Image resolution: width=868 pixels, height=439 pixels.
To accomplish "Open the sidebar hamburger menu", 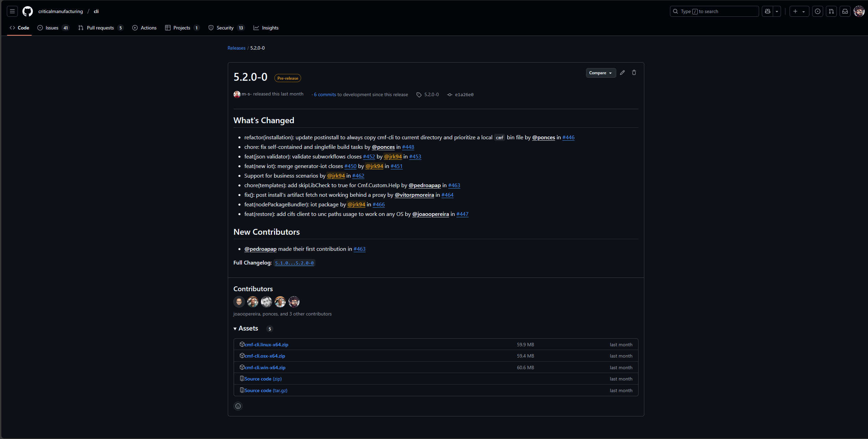I will 12,11.
